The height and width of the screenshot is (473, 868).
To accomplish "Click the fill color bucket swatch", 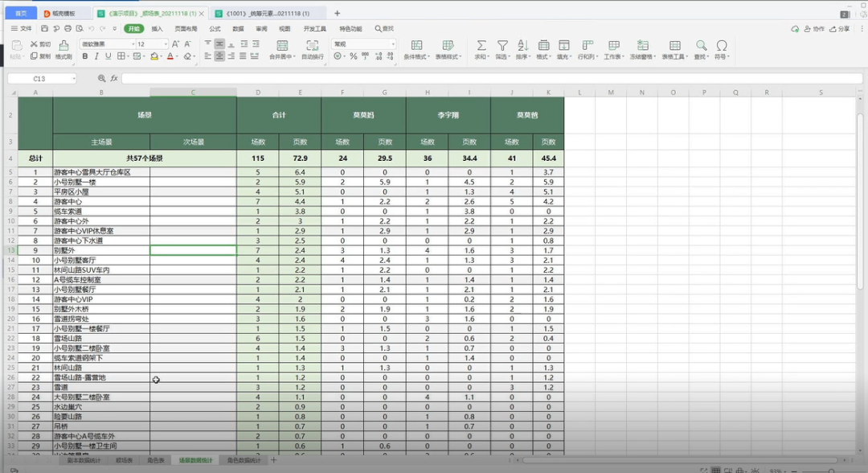I will pyautogui.click(x=154, y=56).
